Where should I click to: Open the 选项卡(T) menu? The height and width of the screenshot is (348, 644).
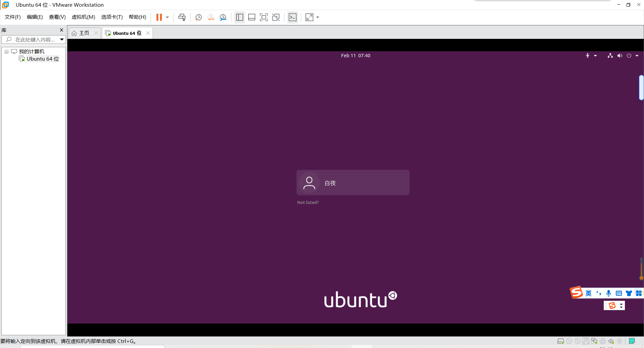[x=112, y=17]
